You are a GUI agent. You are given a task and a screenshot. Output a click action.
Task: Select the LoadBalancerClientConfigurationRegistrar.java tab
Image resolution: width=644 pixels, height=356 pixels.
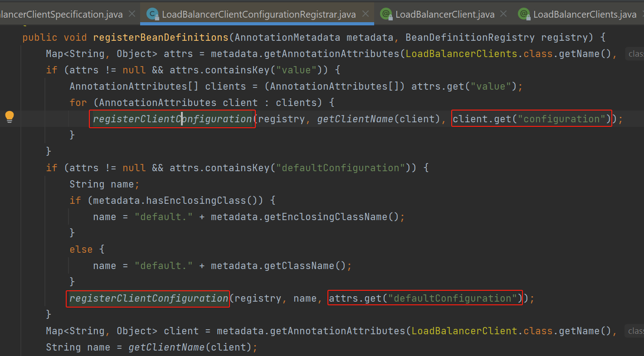259,14
